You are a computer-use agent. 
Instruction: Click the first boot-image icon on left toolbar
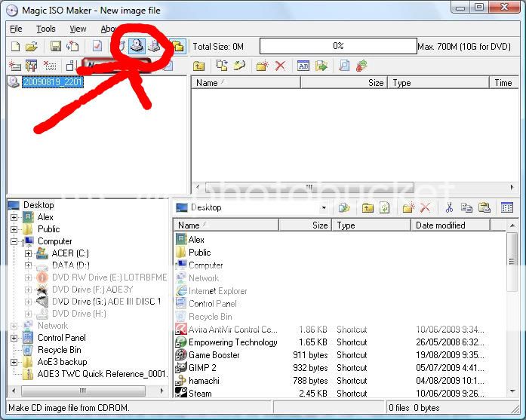(14, 66)
